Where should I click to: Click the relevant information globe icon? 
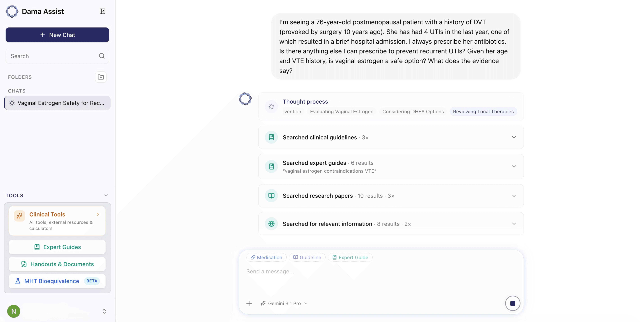pos(271,224)
